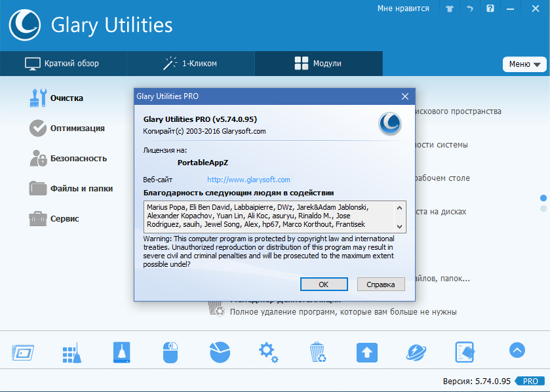The height and width of the screenshot is (392, 550).
Task: Open the Disk Cleaner tool in bottom toolbar
Action: click(23, 352)
